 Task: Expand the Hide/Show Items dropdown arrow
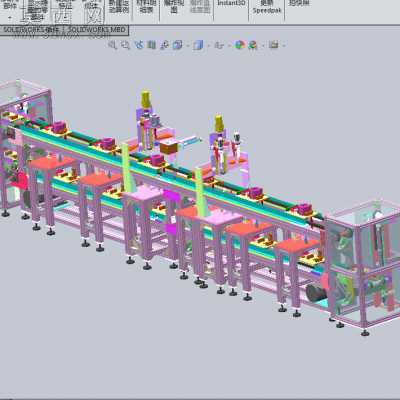point(230,45)
